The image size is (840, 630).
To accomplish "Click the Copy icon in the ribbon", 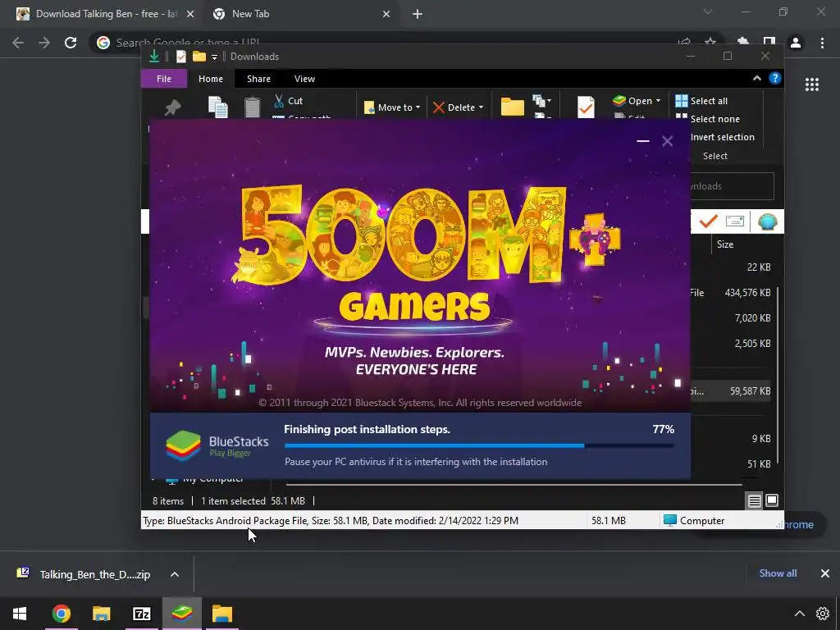I will coord(218,107).
